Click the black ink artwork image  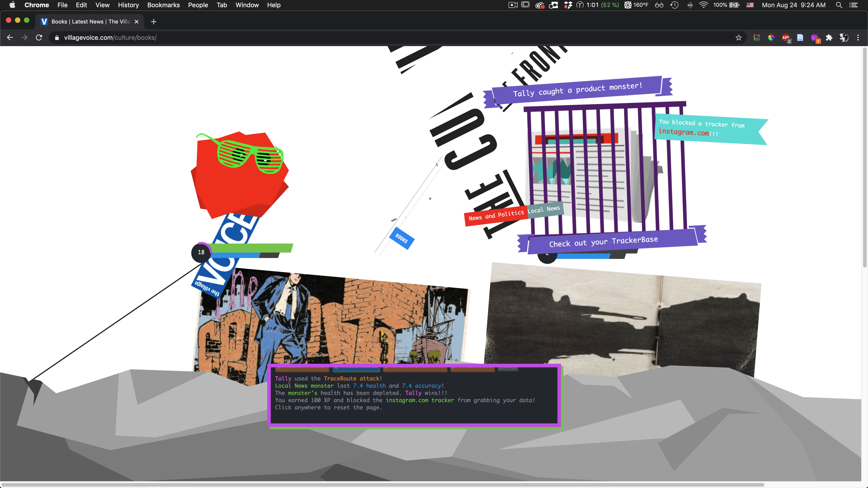pyautogui.click(x=622, y=320)
